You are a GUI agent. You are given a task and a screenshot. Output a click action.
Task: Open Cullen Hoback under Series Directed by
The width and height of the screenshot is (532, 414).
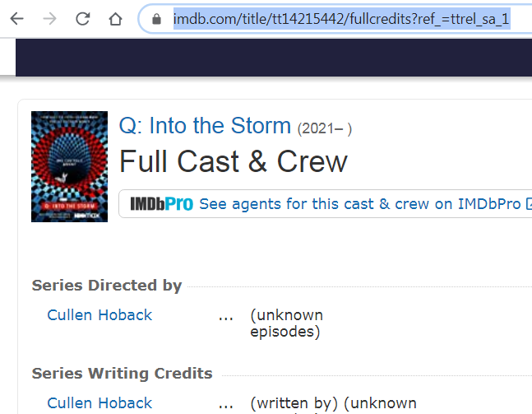[99, 315]
